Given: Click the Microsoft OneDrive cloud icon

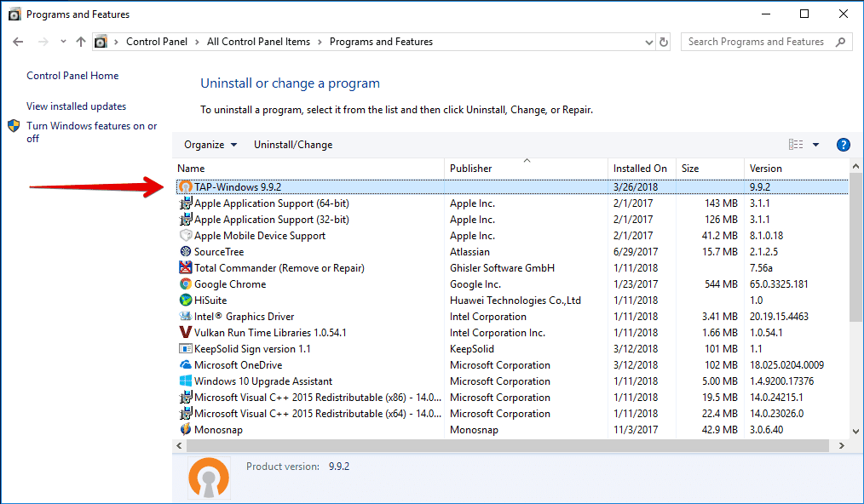Looking at the screenshot, I should [x=185, y=364].
